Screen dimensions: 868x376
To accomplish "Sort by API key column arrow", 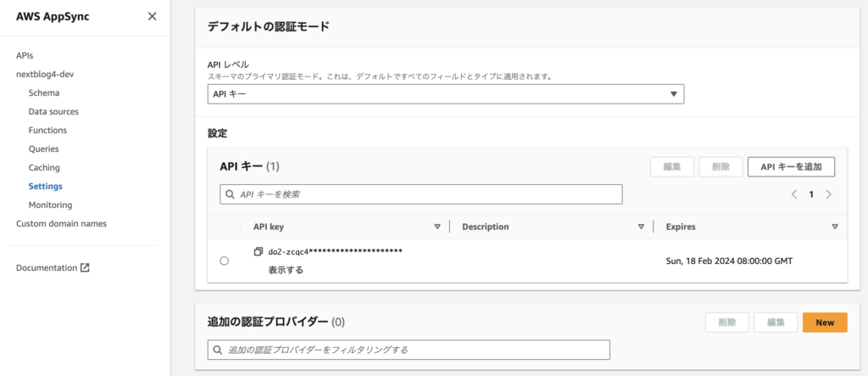I will click(437, 227).
